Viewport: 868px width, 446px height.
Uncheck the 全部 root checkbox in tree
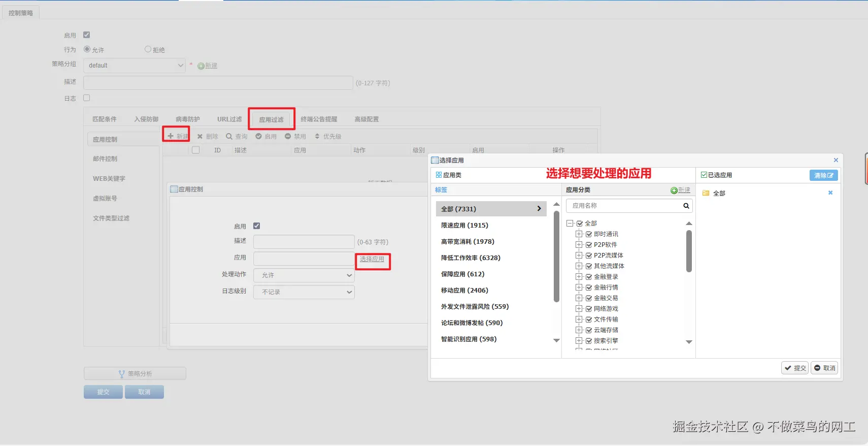(x=580, y=224)
